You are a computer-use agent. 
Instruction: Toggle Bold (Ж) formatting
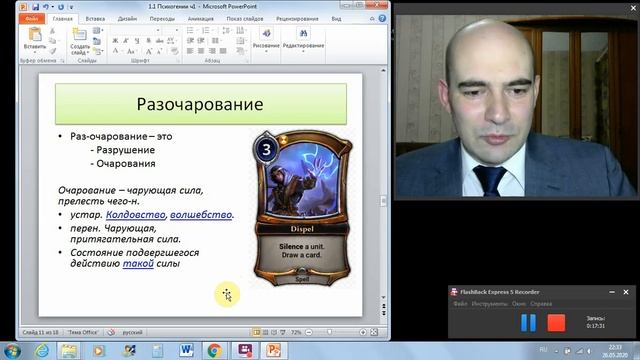tap(115, 41)
